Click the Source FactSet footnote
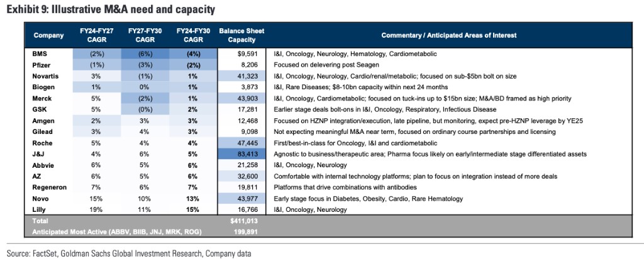The height and width of the screenshot is (259, 644). pyautogui.click(x=128, y=253)
